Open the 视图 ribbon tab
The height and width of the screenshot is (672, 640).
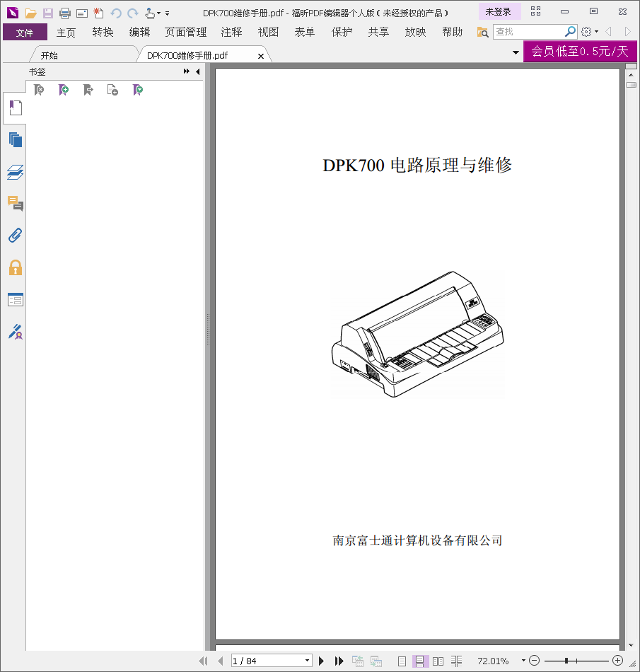pyautogui.click(x=268, y=32)
